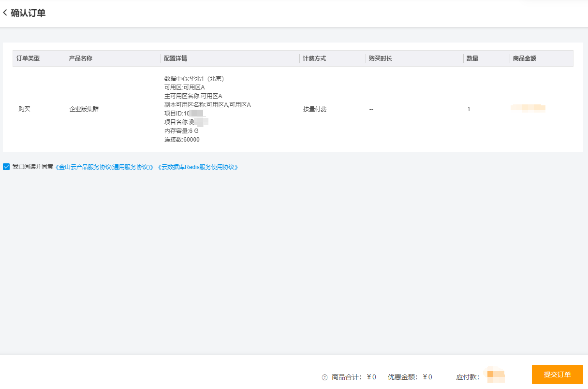Click the help icon next to 商品合计

[x=324, y=377]
